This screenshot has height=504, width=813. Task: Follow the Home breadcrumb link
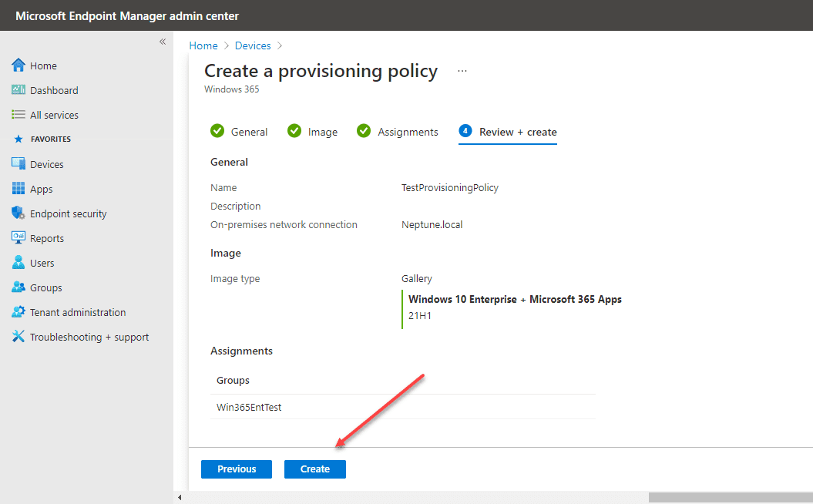(203, 46)
